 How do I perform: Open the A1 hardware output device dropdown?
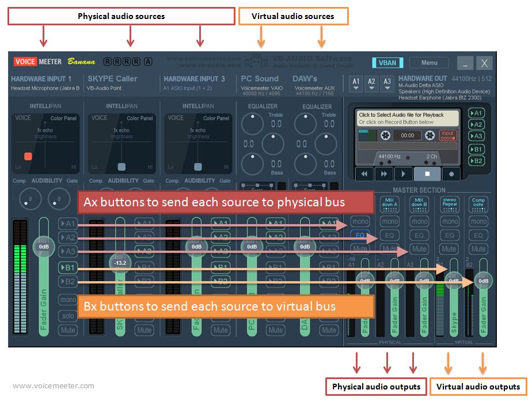356,84
